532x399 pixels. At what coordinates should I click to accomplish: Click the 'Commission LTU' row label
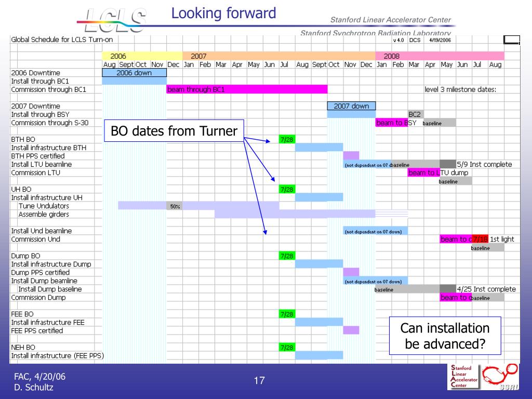click(x=36, y=172)
